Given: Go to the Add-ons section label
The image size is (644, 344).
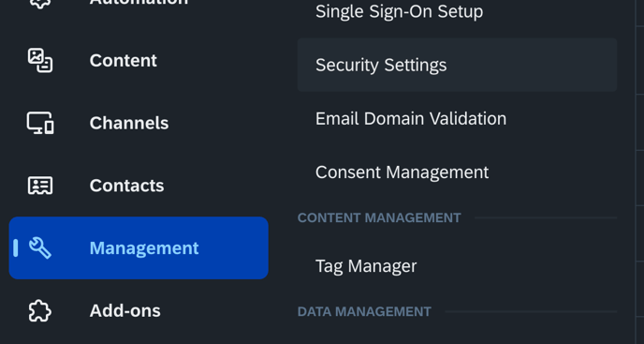Looking at the screenshot, I should (124, 310).
